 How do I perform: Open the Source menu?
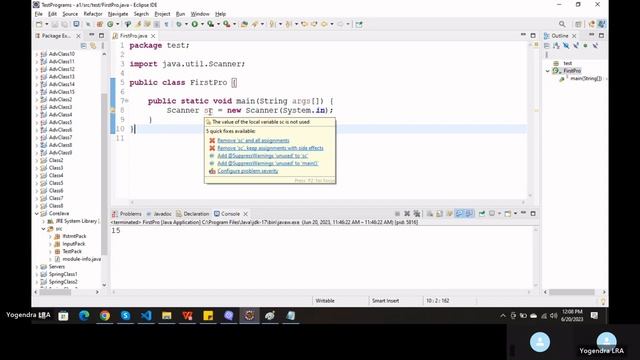pyautogui.click(x=70, y=14)
